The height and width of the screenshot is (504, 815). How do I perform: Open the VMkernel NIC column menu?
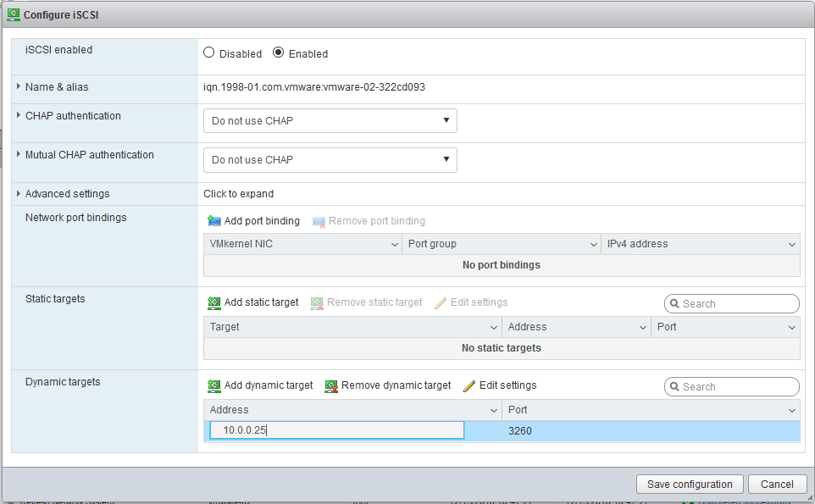[x=395, y=244]
